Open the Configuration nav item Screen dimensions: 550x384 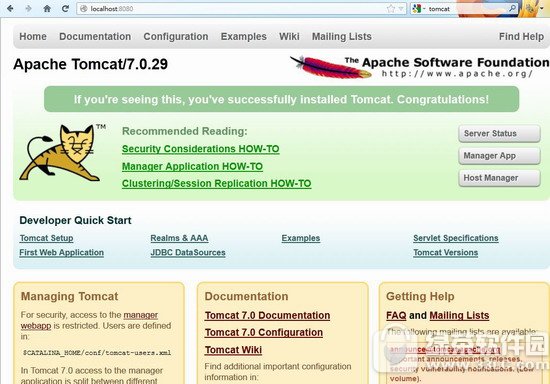[176, 36]
